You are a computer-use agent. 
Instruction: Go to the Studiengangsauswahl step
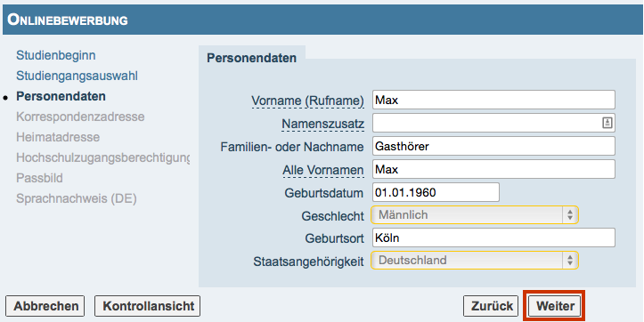tap(77, 76)
